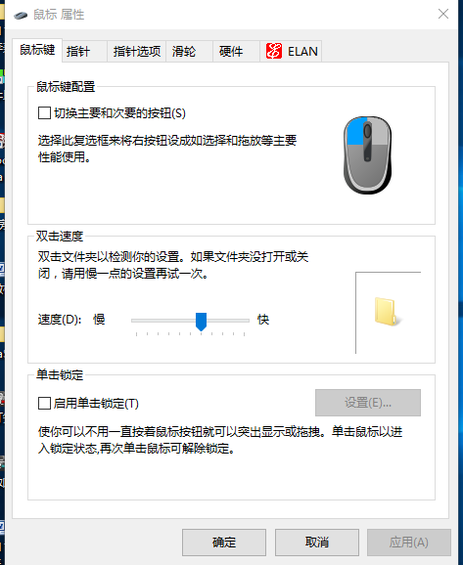The height and width of the screenshot is (565, 463).
Task: Go to the 硬件 tab
Action: (236, 52)
